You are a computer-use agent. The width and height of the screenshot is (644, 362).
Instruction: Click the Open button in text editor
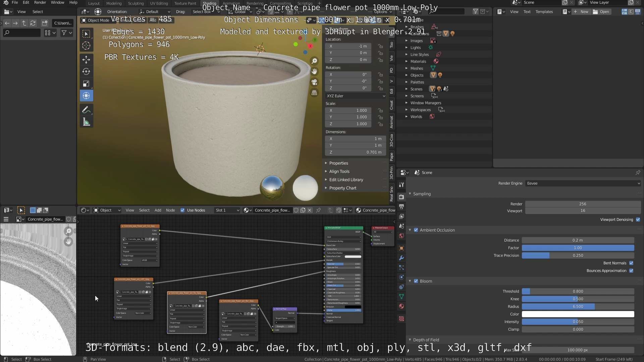[x=601, y=12]
